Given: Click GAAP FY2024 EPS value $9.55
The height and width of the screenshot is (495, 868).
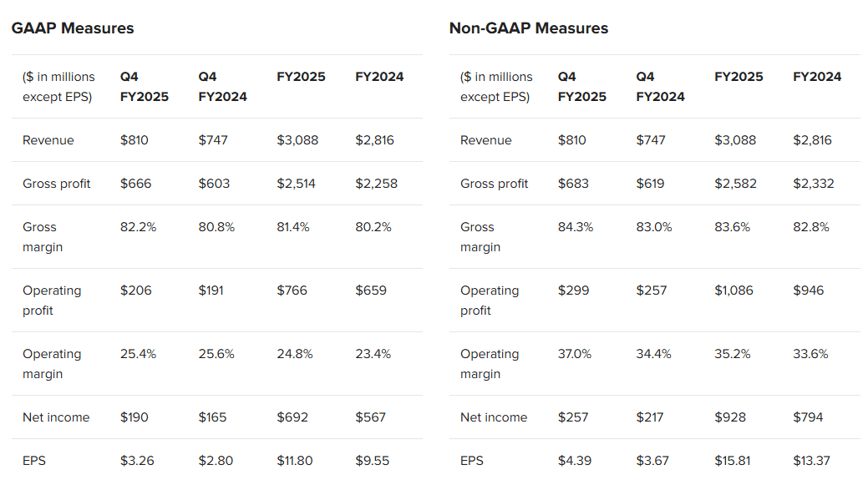Looking at the screenshot, I should [372, 461].
